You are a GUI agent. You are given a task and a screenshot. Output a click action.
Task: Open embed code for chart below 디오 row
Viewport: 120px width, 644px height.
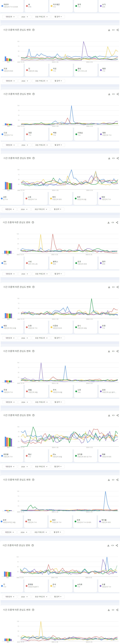coord(113,158)
